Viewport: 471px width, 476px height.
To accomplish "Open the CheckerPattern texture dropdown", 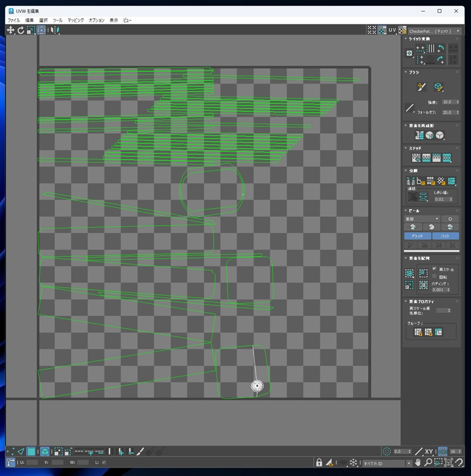I will (x=433, y=31).
